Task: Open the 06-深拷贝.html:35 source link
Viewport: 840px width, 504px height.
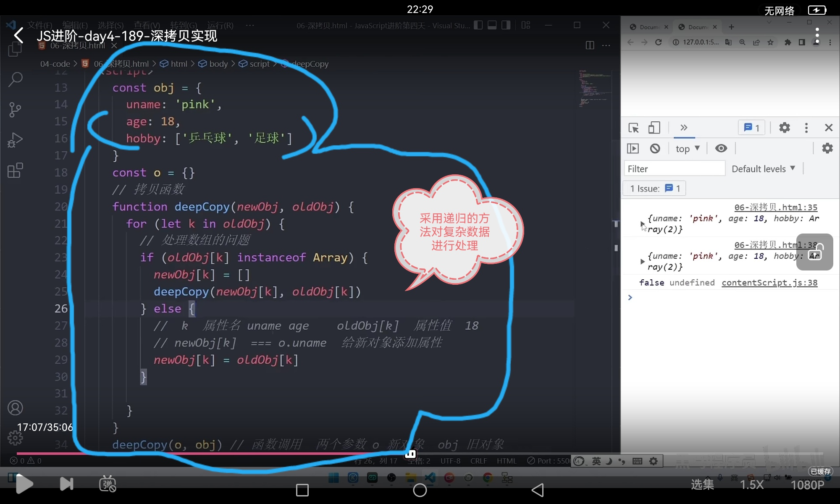Action: coord(775,207)
